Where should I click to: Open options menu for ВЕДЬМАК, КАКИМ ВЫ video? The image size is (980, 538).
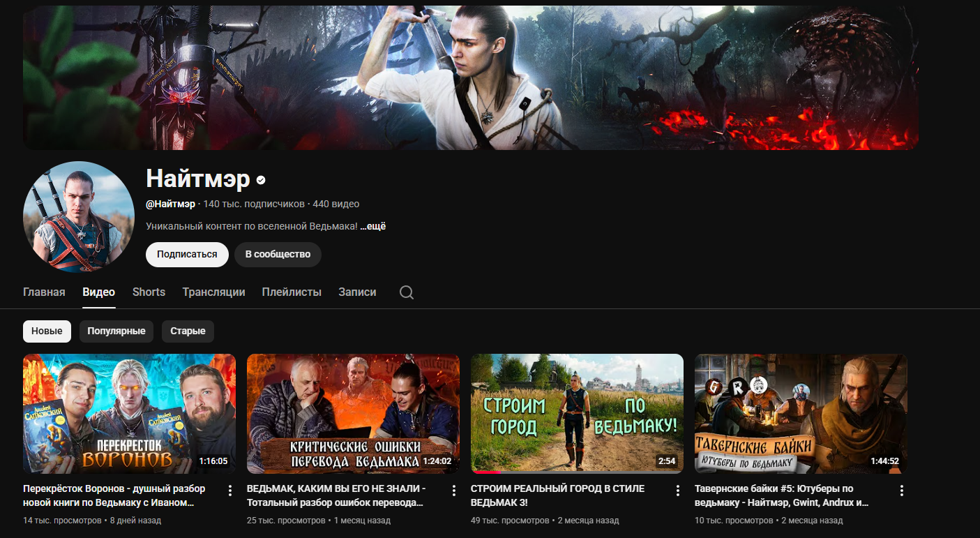454,491
